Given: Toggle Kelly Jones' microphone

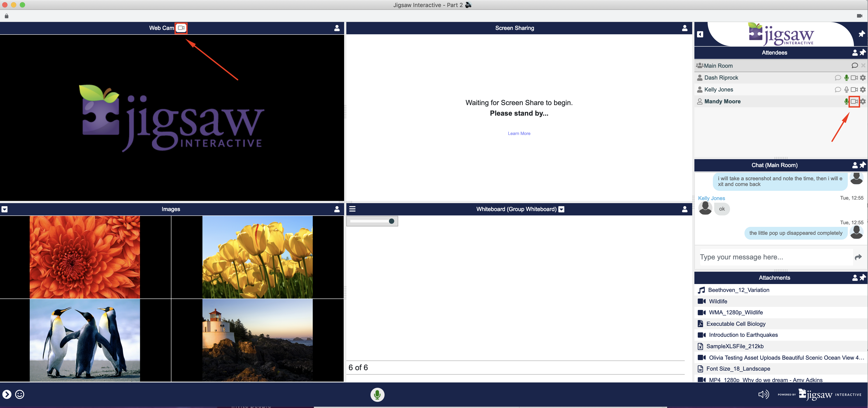Looking at the screenshot, I should (846, 90).
